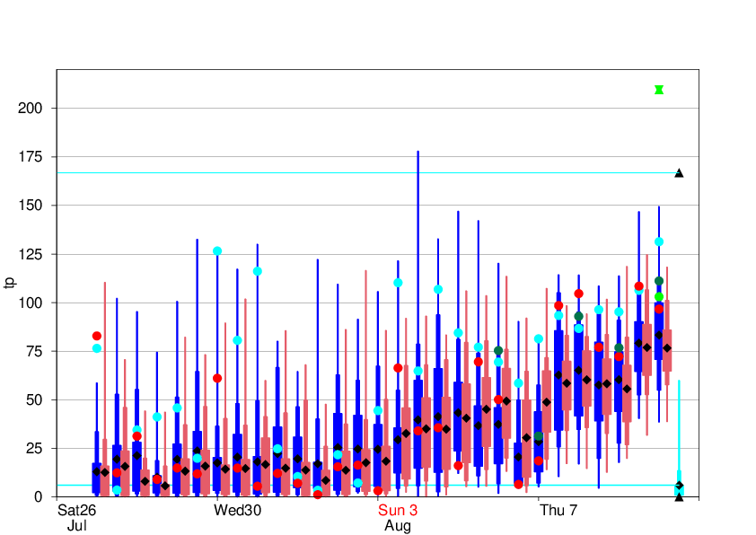Select the "Thu 7" date label

click(x=558, y=510)
